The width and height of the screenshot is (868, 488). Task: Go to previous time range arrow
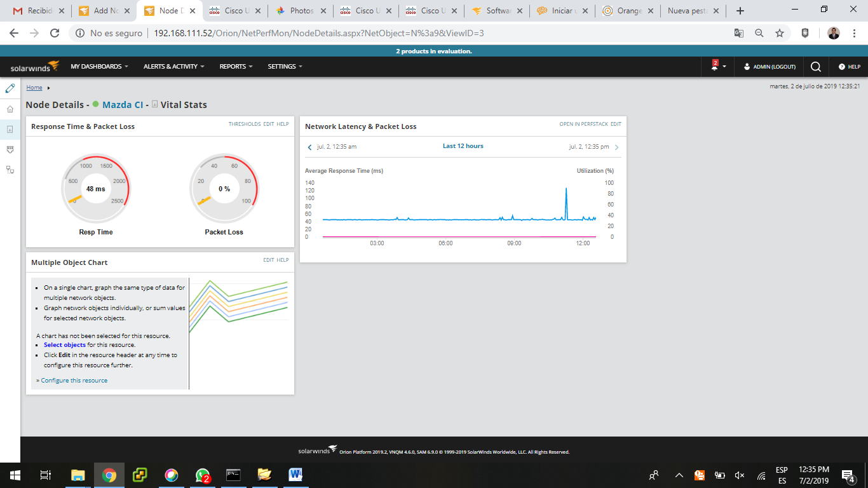[309, 147]
